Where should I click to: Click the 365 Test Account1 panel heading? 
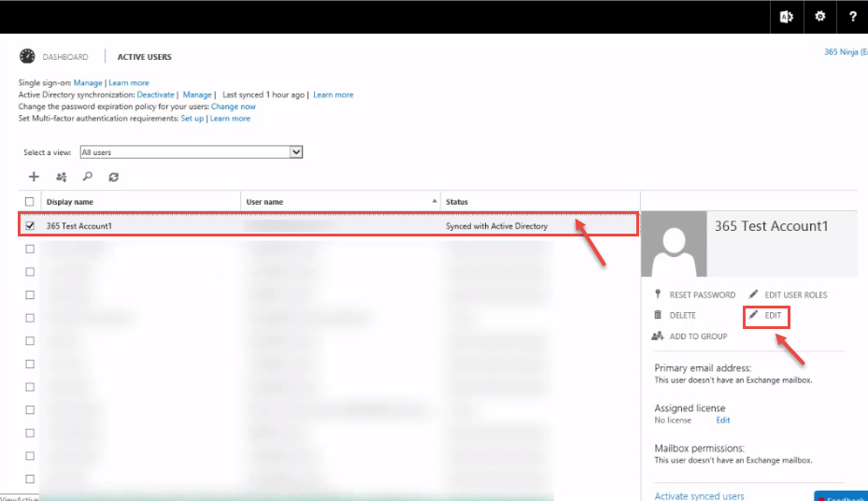tap(771, 226)
